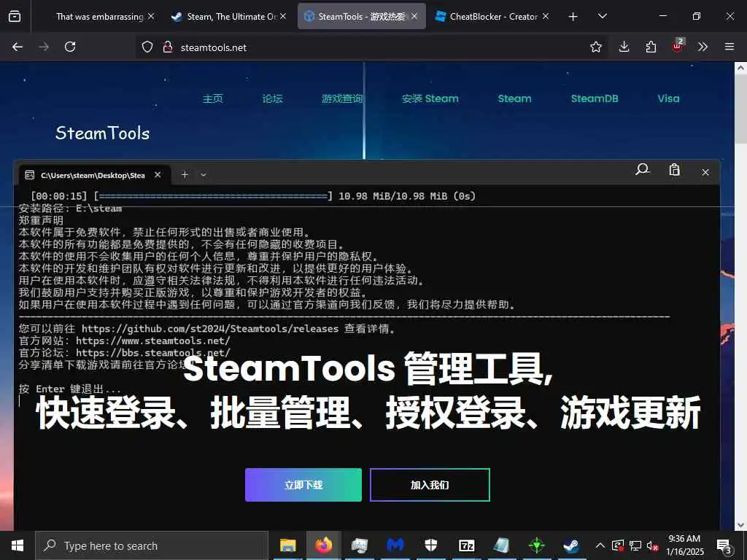This screenshot has width=747, height=560.
Task: Add a new terminal tab
Action: [185, 175]
